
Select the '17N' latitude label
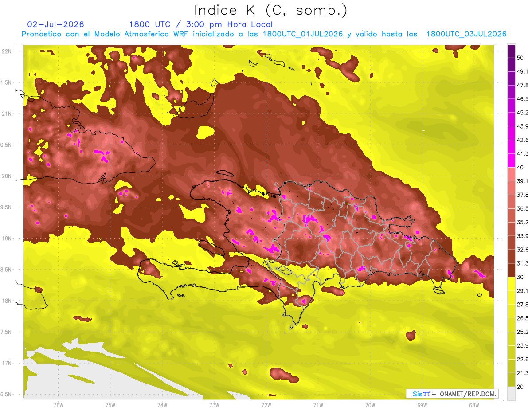coord(7,363)
